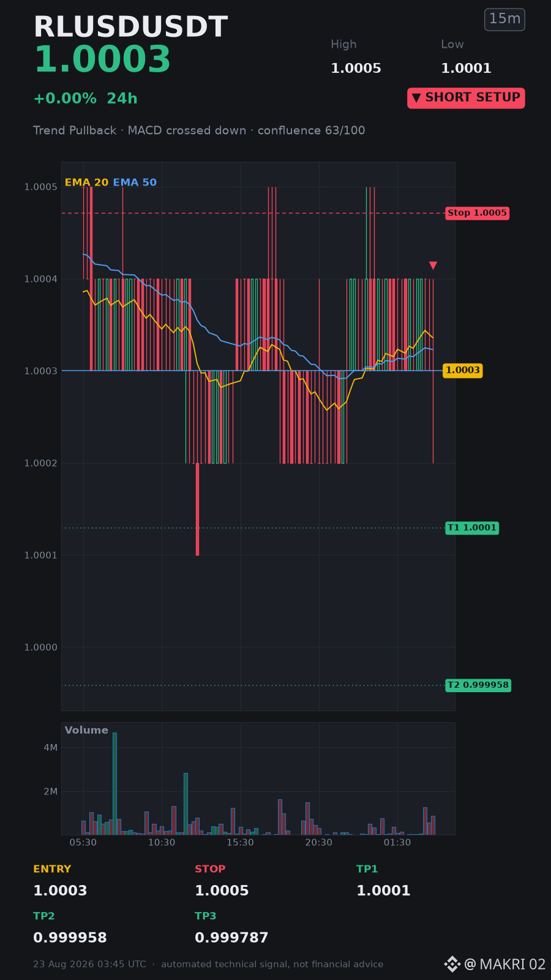Click the SHORT SETUP badge
Image resolution: width=551 pixels, height=980 pixels.
pos(466,98)
